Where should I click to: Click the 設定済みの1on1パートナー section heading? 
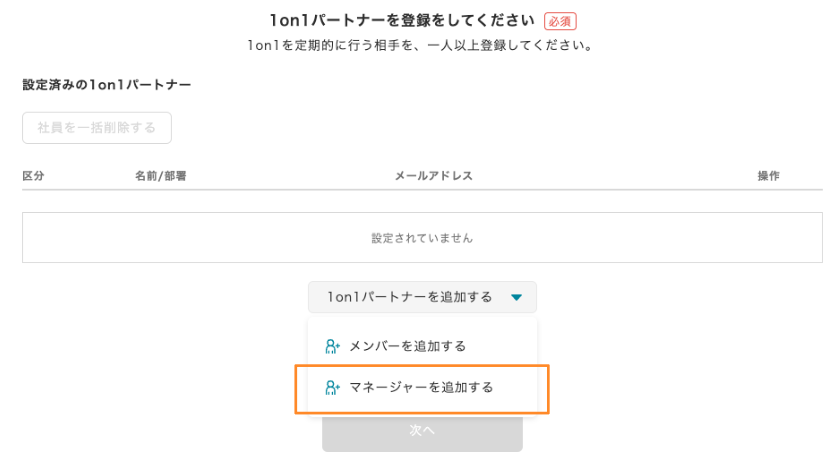click(106, 85)
